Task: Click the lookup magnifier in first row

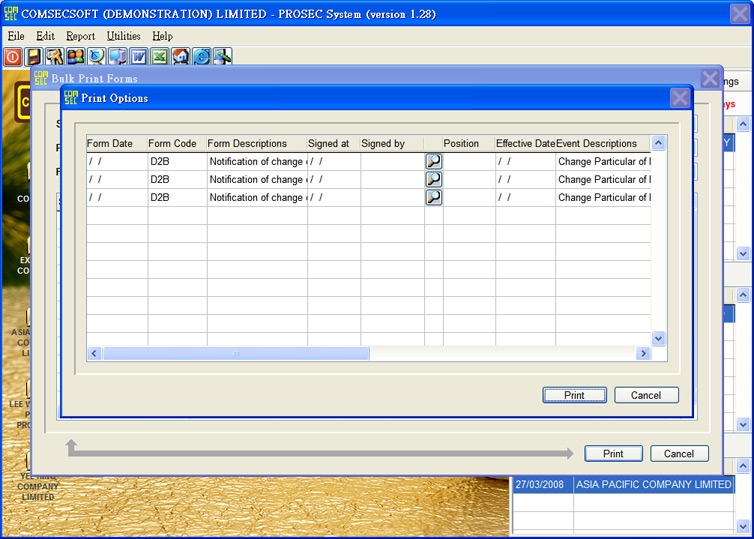Action: (x=434, y=161)
